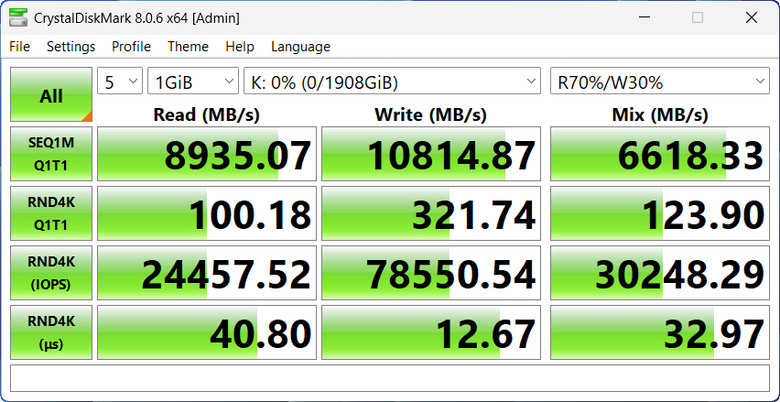Image resolution: width=780 pixels, height=402 pixels.
Task: Select the latency mix value 32.97
Action: pyautogui.click(x=660, y=333)
